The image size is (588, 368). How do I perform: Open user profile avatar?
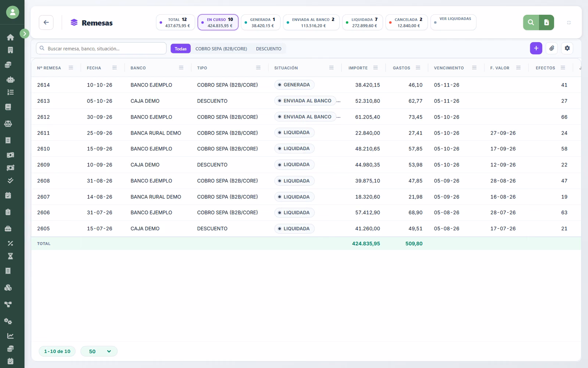coord(12,12)
